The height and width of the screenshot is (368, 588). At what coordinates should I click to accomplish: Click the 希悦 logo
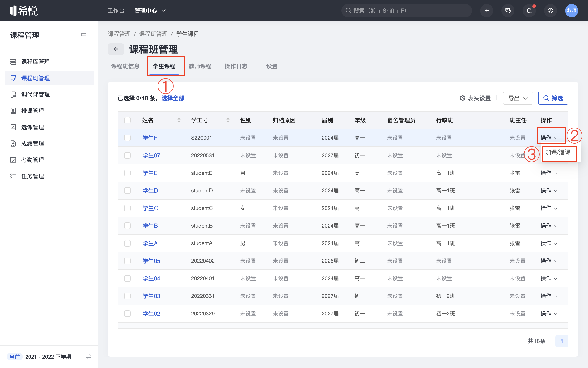point(23,10)
